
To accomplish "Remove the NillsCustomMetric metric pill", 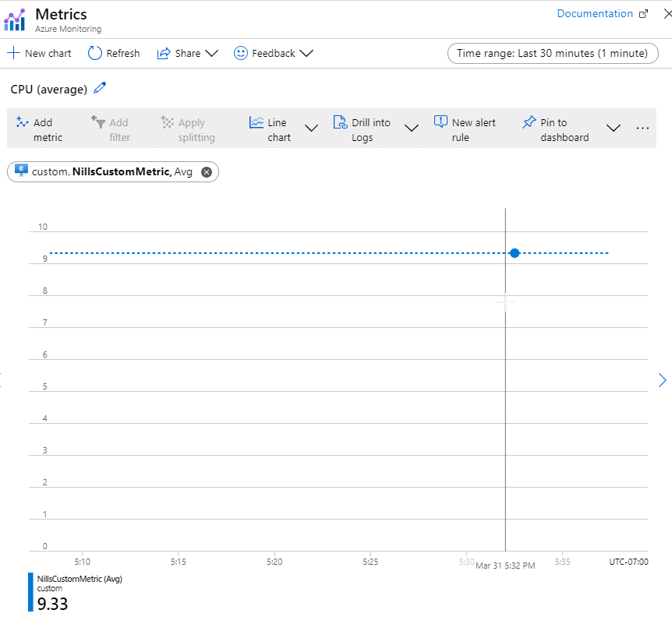I will tap(207, 172).
